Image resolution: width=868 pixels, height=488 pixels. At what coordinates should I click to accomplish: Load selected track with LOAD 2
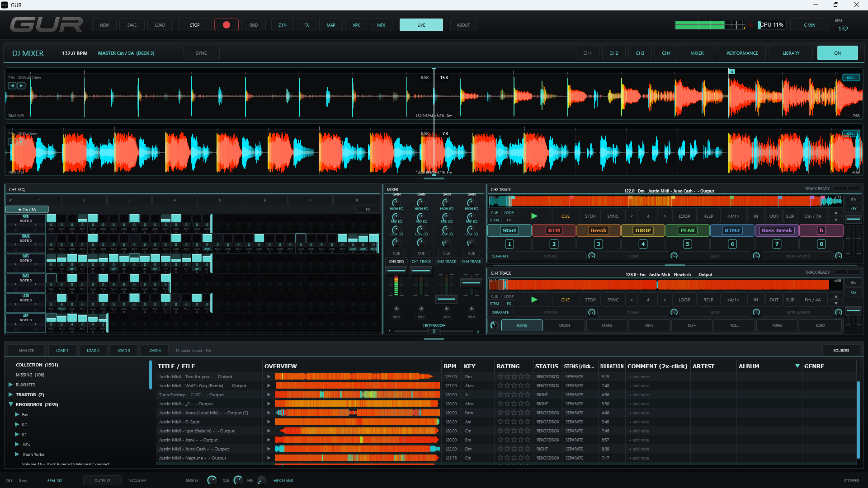93,350
